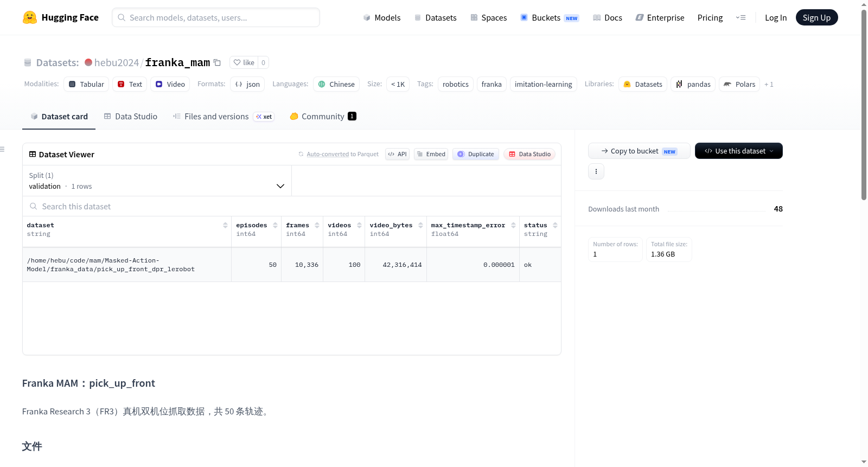Viewport: 868px width, 467px height.
Task: Focus the top search models field
Action: point(216,17)
